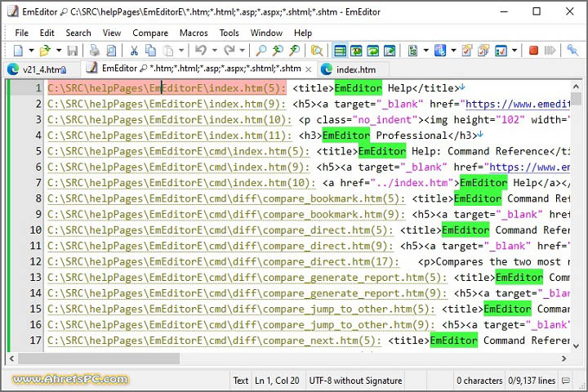Close the EmEditor search results tab
Screen dimensions: 588x392
coord(308,69)
